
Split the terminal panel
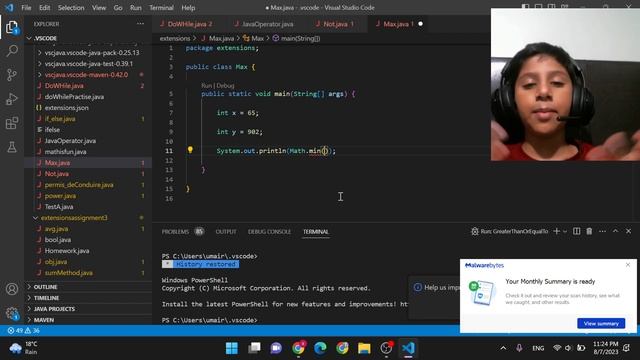tap(576, 231)
